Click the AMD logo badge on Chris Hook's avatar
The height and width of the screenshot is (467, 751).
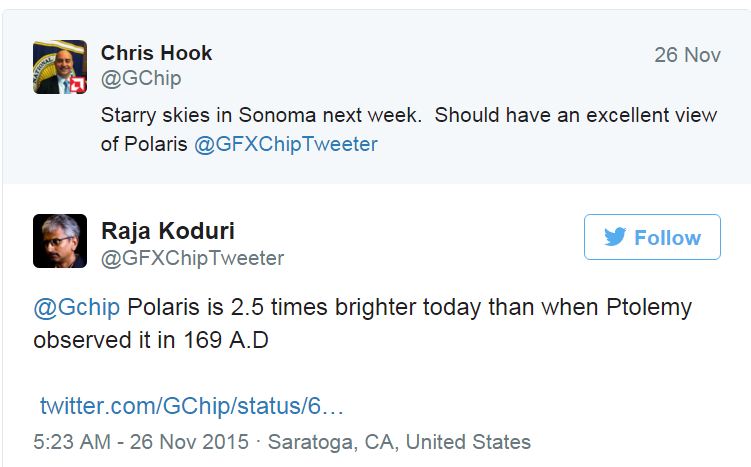pyautogui.click(x=78, y=85)
